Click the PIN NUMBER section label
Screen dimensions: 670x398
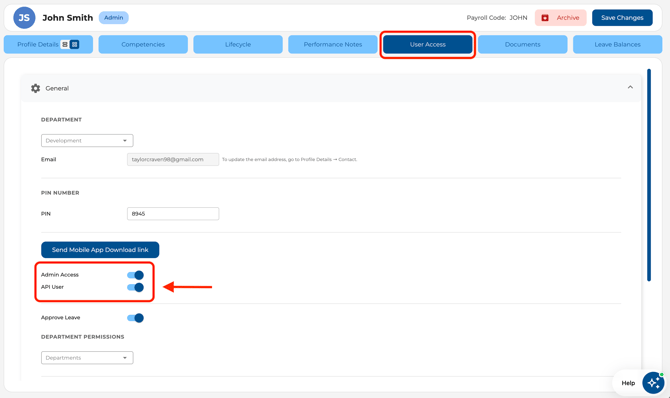click(60, 193)
